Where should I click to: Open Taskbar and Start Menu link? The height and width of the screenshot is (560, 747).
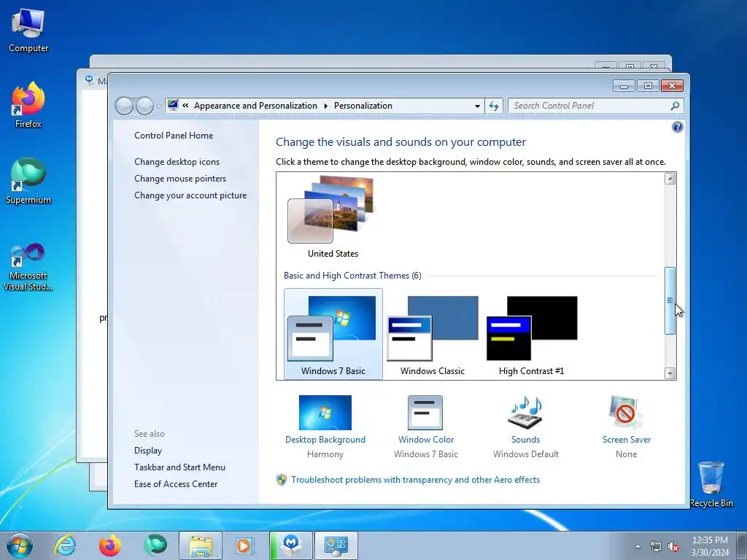(179, 467)
